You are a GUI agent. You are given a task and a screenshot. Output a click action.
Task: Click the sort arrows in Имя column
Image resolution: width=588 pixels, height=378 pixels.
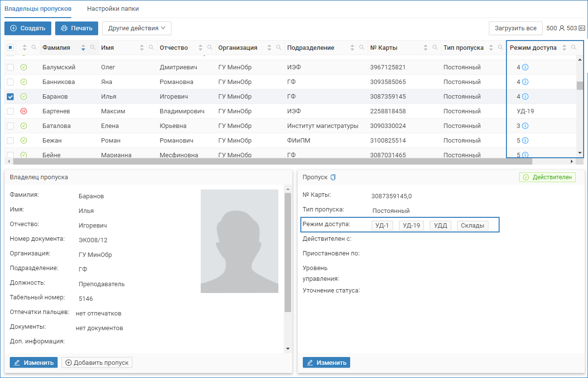142,48
